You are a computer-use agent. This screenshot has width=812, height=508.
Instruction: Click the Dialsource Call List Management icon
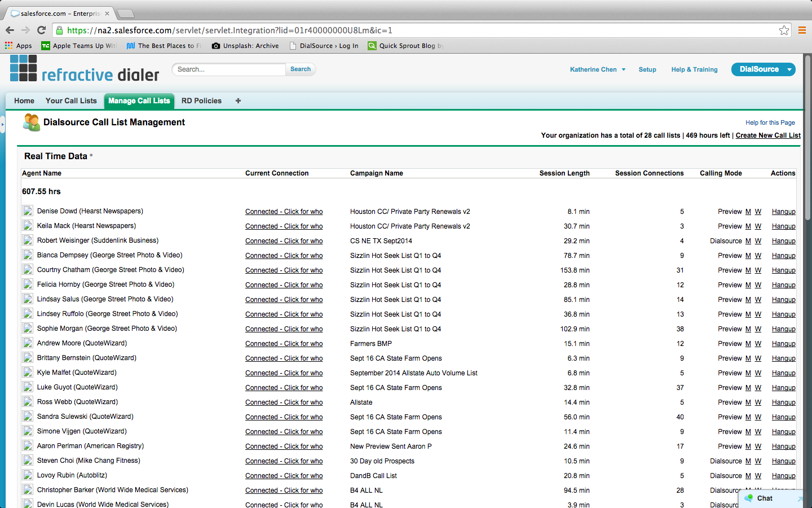click(x=32, y=122)
